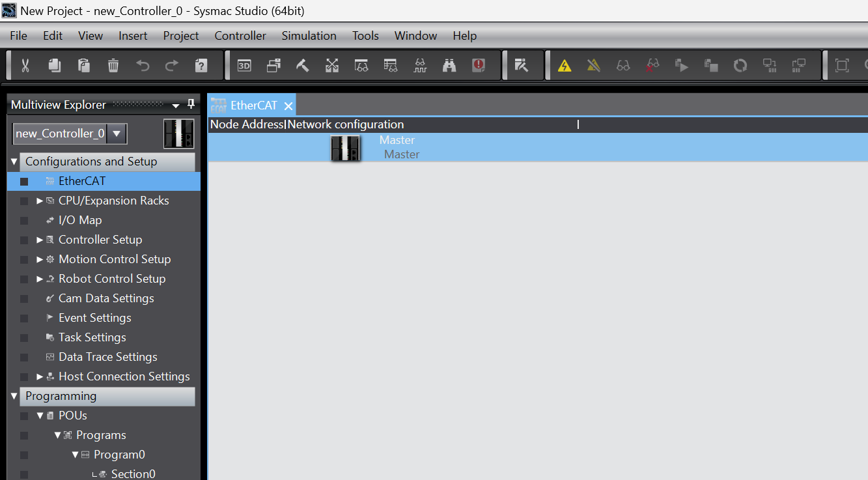Pin the Multiview Explorer panel
Viewport: 868px width, 480px height.
(x=191, y=104)
